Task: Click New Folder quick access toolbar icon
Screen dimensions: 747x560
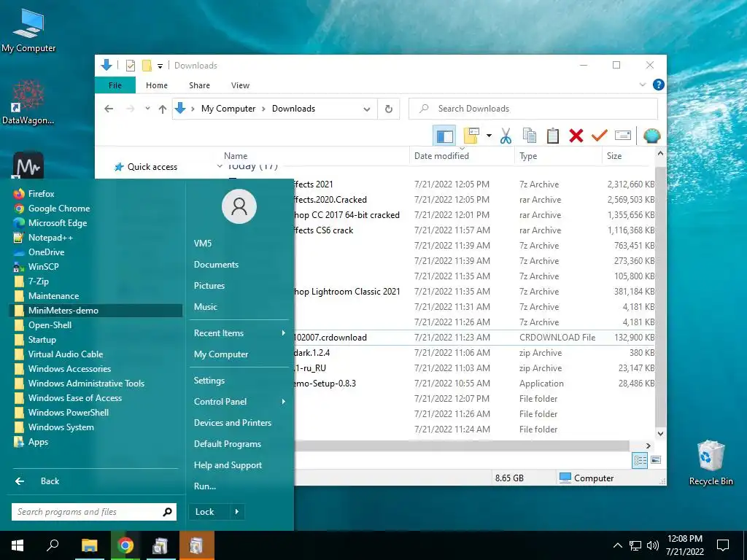Action: tap(147, 66)
